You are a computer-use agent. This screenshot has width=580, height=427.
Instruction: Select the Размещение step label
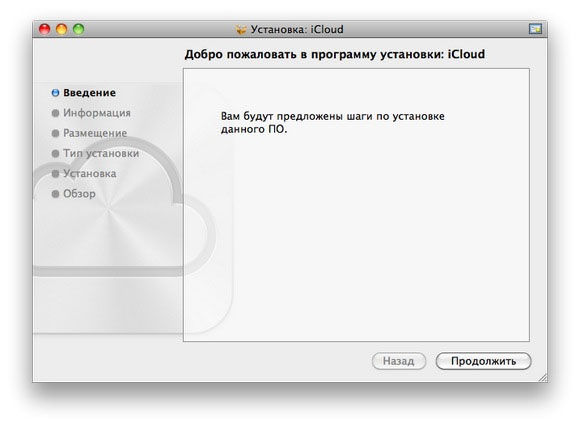tap(95, 133)
